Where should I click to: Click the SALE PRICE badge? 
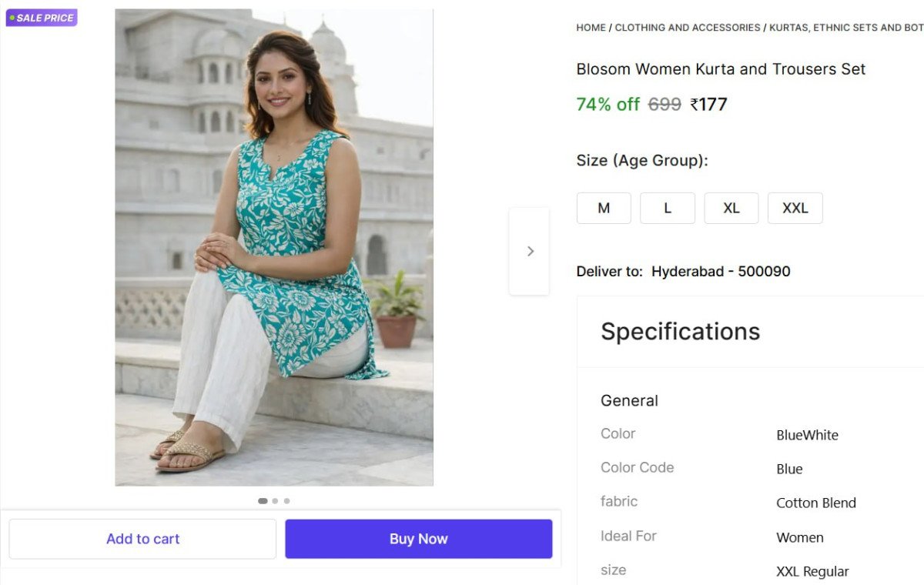tap(42, 18)
